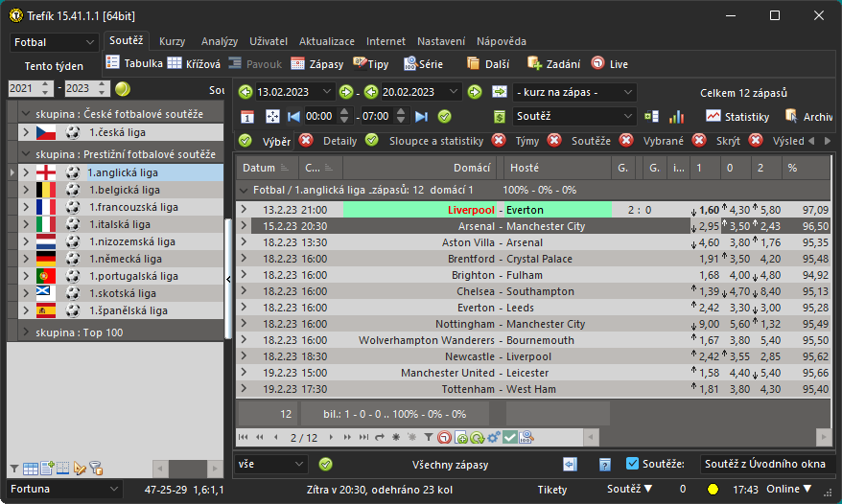Move start date 13.02.2023 back with the green left arrow
Image resolution: width=842 pixels, height=504 pixels.
tap(246, 92)
